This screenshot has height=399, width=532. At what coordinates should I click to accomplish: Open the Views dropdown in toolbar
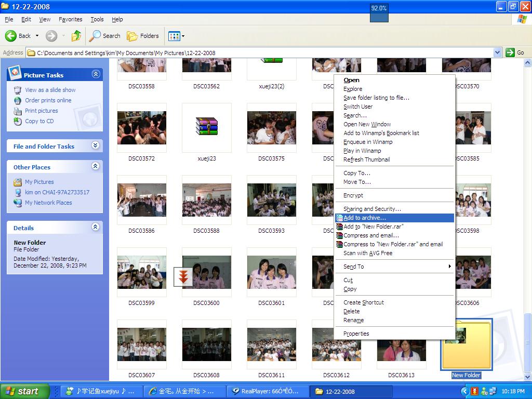pos(176,36)
